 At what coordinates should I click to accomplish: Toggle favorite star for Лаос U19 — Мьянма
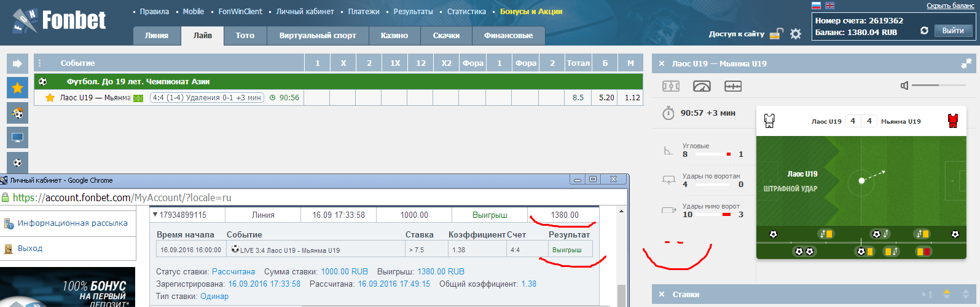pyautogui.click(x=50, y=97)
